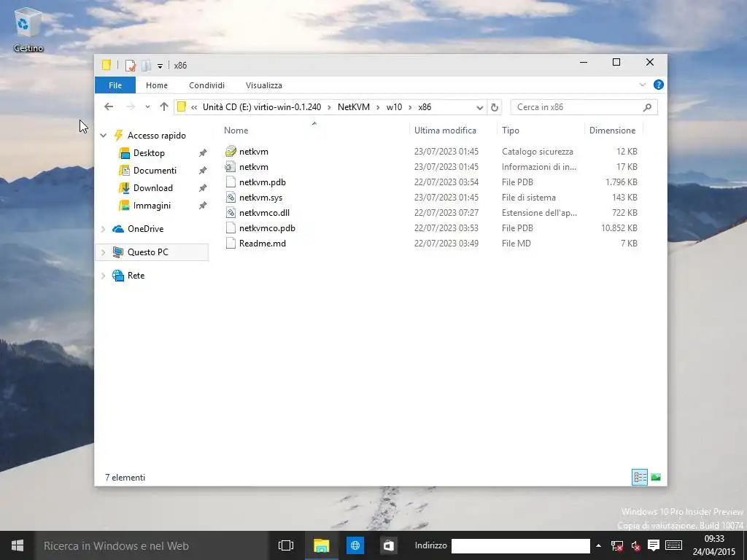
Task: Open Immagini in quick access
Action: (x=152, y=206)
